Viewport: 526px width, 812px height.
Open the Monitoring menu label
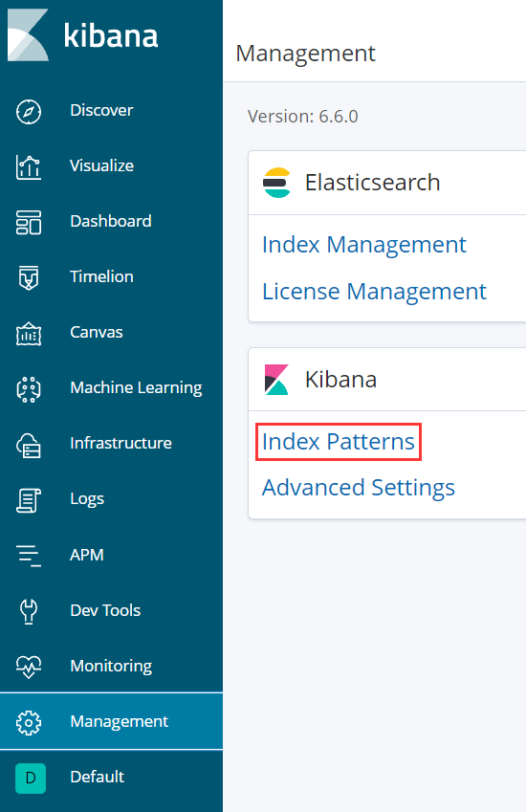[111, 666]
